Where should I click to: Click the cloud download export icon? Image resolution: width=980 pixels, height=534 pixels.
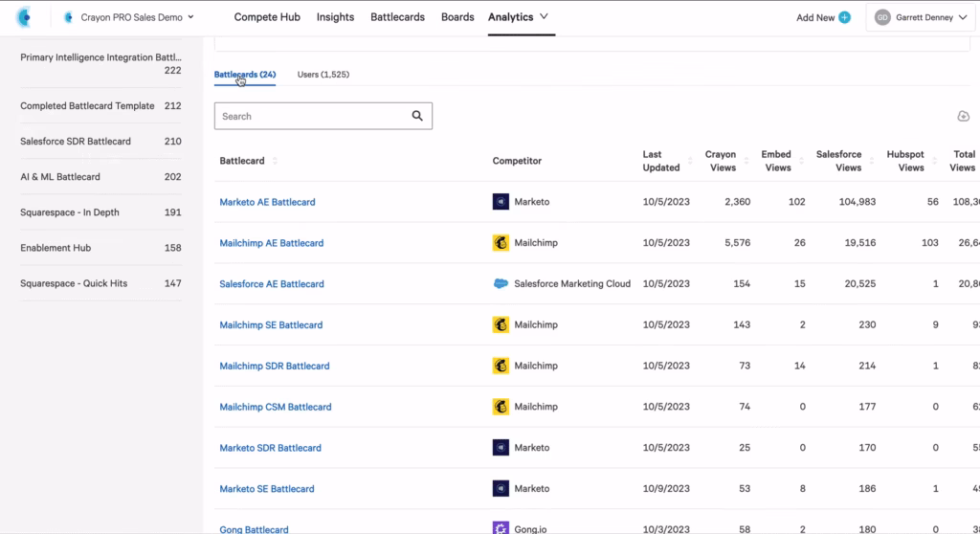click(963, 117)
